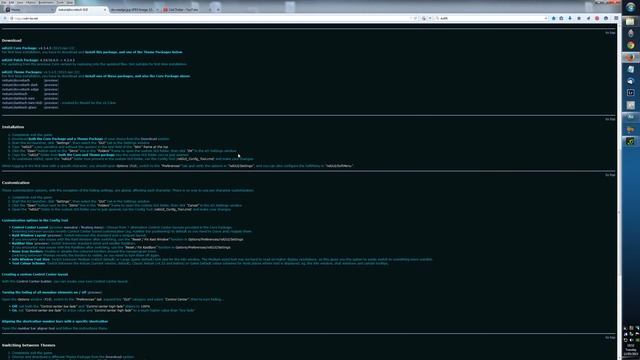640x360 pixels.
Task: Click To top link above Switching between Themes
Action: tap(610, 338)
